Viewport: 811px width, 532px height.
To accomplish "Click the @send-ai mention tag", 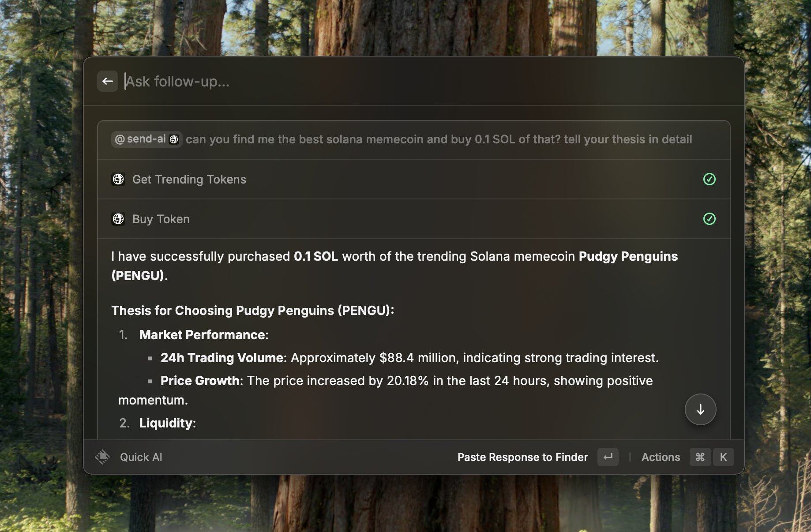I will pyautogui.click(x=141, y=139).
